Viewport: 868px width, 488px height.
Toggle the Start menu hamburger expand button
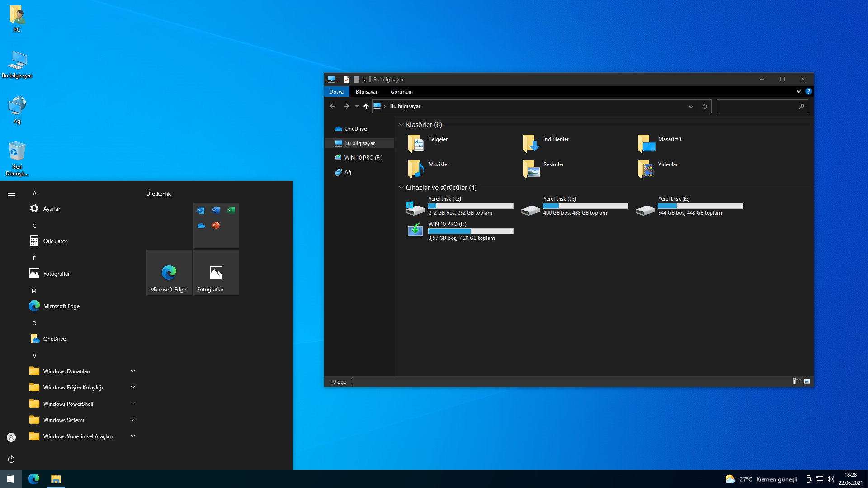(11, 193)
